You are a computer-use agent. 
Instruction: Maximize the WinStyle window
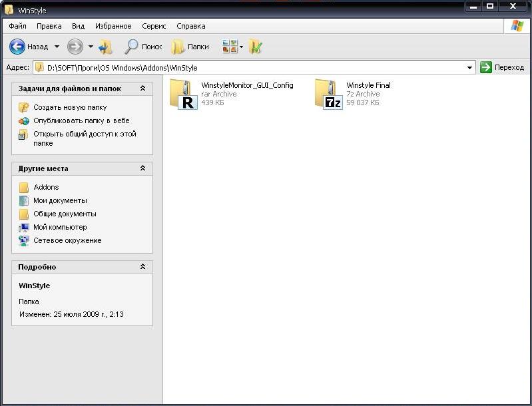tap(490, 7)
